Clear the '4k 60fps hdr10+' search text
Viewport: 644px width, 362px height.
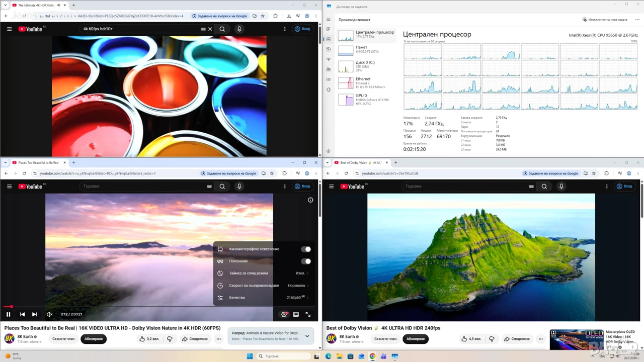coord(210,29)
